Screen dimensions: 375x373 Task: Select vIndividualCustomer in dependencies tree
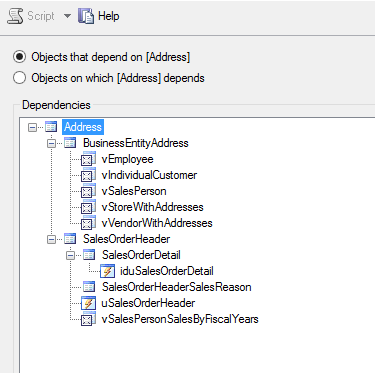tap(149, 175)
